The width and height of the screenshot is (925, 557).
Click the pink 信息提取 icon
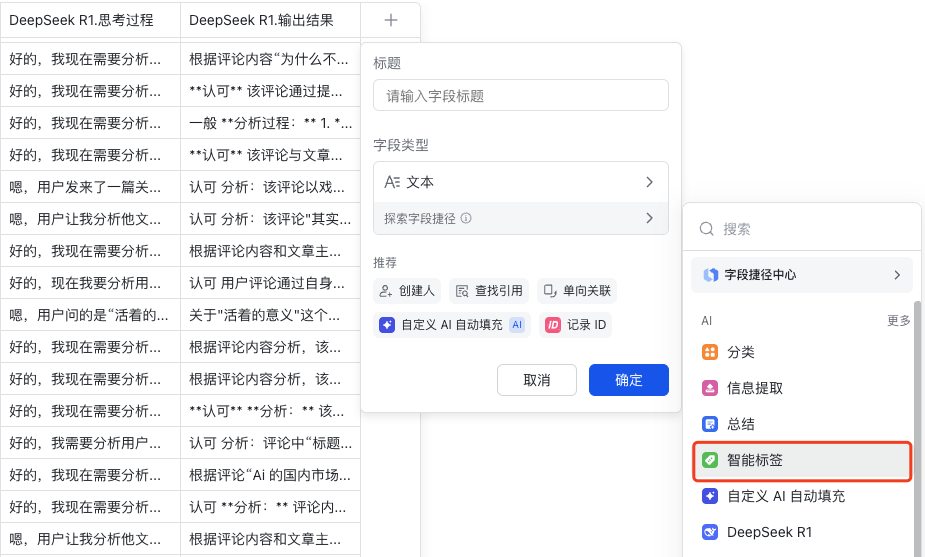[710, 388]
